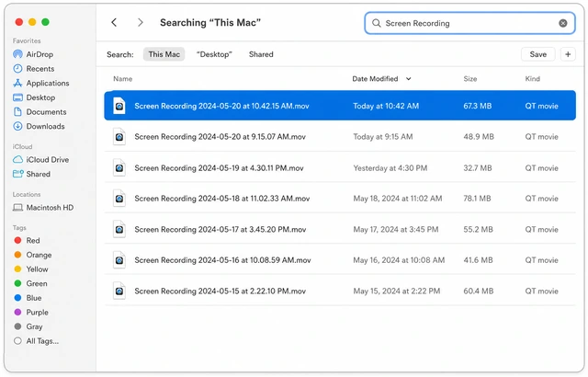Click file icon of the 2024-05-18 recording
Screen dimensions: 588x377
(119, 198)
